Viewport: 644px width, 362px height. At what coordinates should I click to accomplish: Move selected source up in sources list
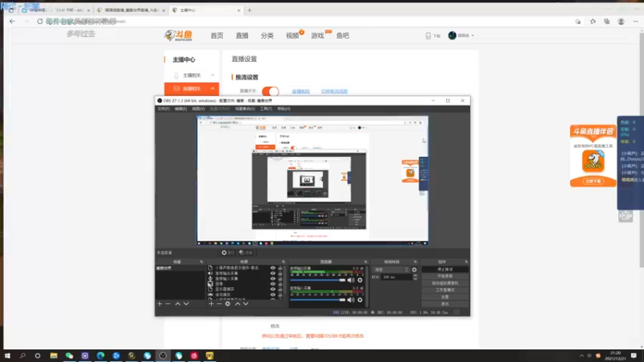(x=237, y=304)
